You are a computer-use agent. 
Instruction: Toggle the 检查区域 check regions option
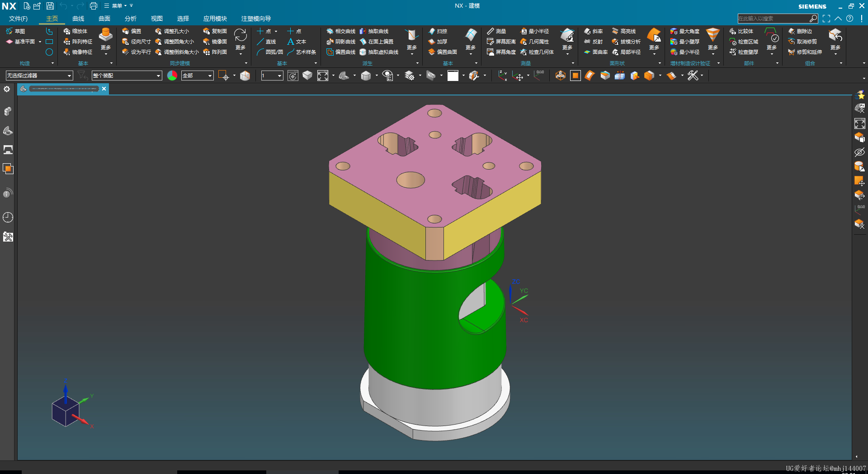[744, 42]
